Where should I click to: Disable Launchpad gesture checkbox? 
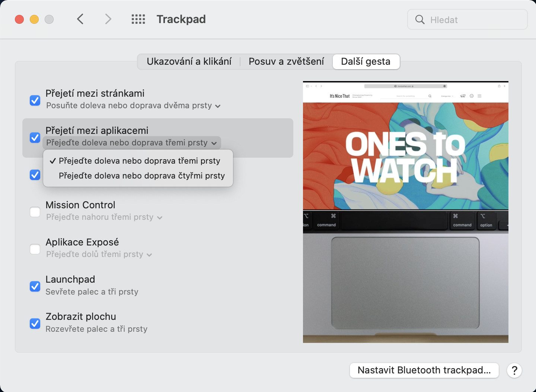click(35, 286)
